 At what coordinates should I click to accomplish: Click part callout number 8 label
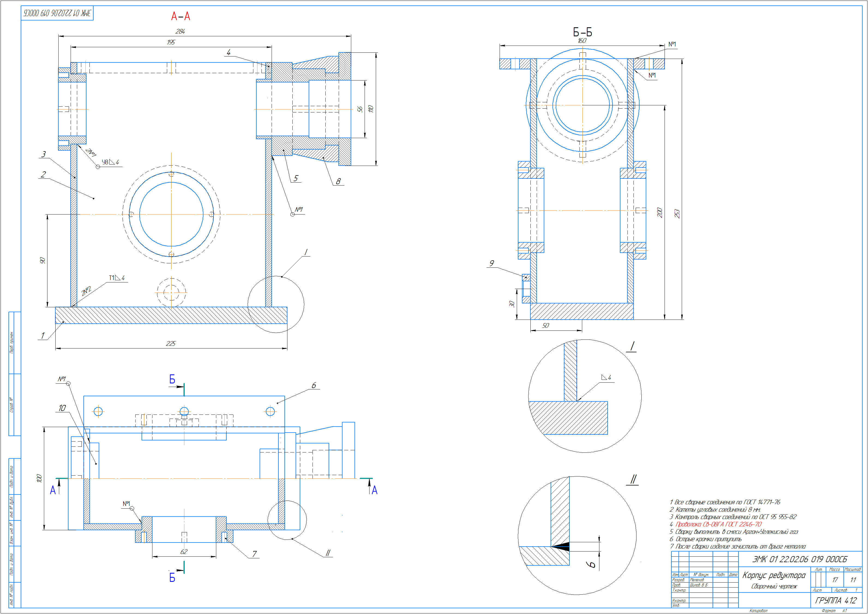pyautogui.click(x=338, y=181)
